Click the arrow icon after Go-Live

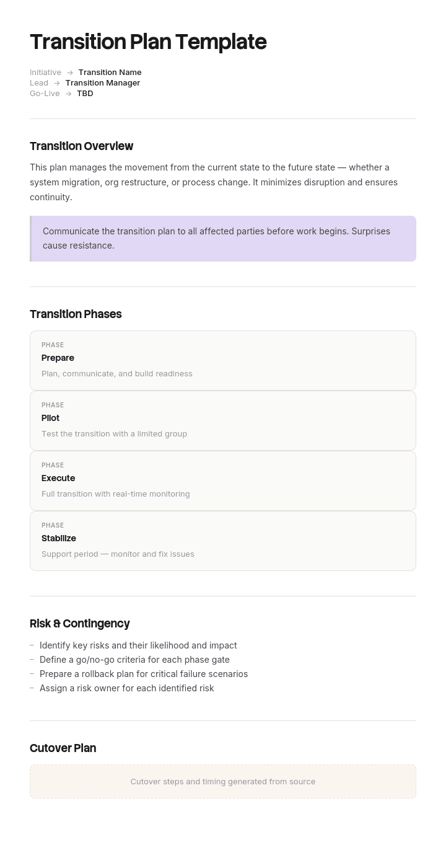click(69, 94)
